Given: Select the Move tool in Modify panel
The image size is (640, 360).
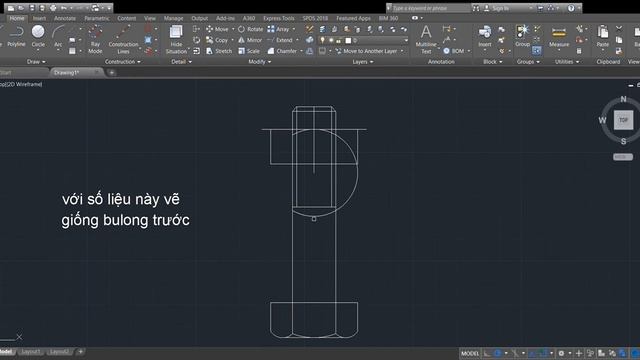Looking at the screenshot, I should 218,29.
